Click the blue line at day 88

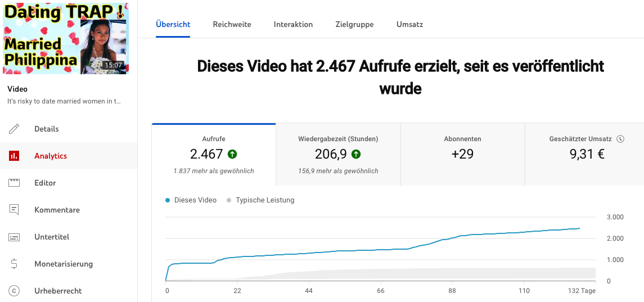[x=452, y=238]
